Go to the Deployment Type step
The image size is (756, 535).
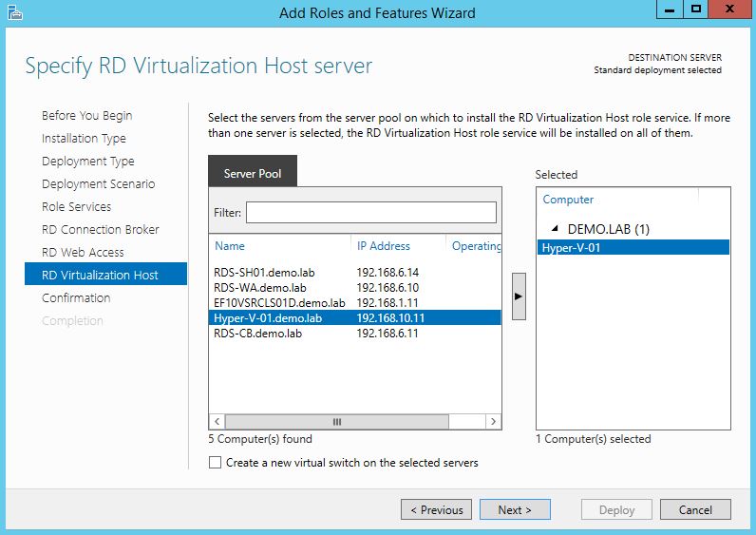pyautogui.click(x=88, y=162)
